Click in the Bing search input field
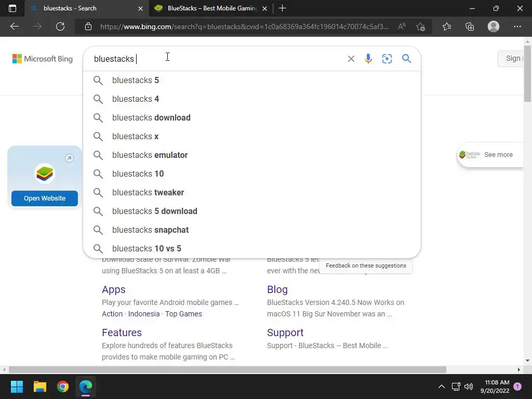Viewport: 532px width, 399px height. click(x=217, y=59)
